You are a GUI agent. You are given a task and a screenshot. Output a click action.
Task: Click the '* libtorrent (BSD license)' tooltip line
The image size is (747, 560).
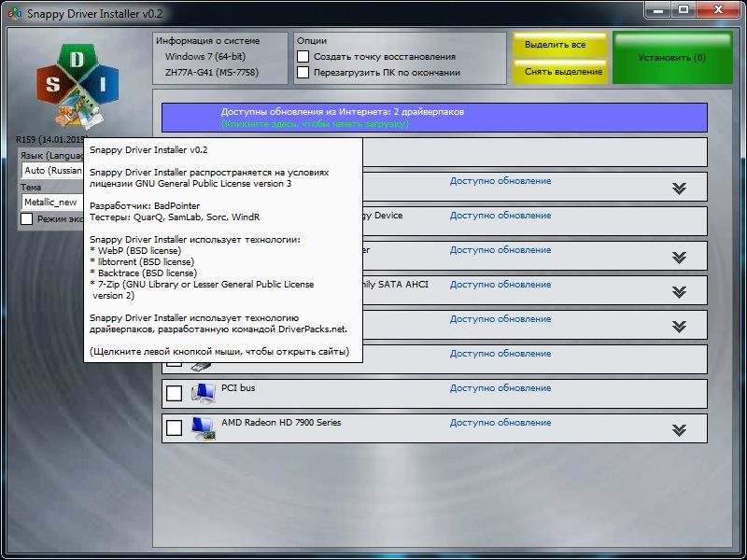pos(142,262)
